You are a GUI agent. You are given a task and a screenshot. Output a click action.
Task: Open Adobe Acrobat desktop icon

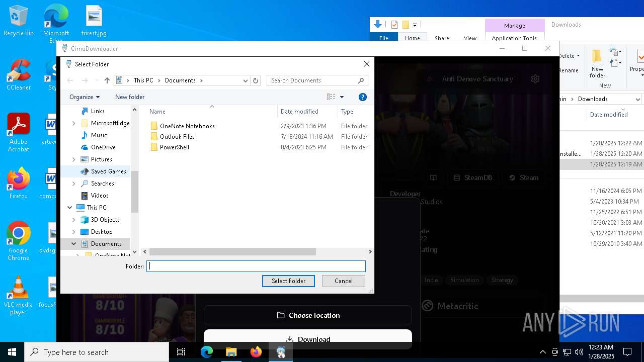[x=19, y=132]
